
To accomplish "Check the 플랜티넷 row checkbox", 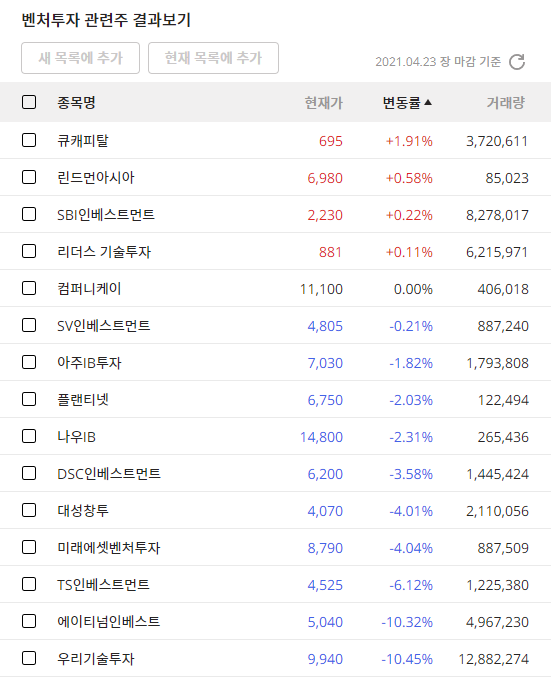I will 29,399.
